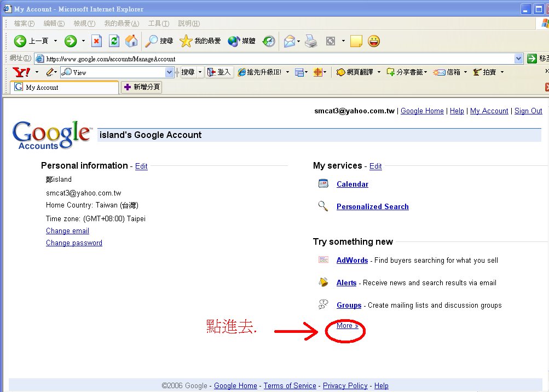
Task: Click the Groups speech bubble icon
Action: coord(323,304)
